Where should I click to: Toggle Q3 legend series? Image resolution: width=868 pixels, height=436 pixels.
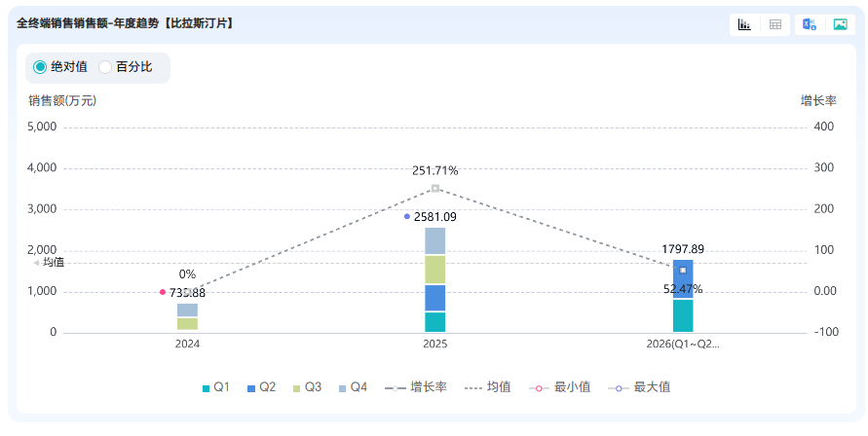point(307,387)
